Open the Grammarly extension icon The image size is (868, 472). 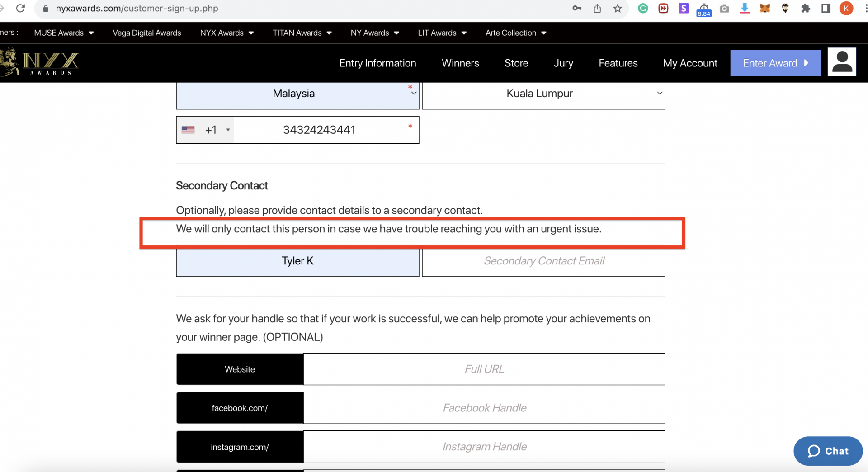point(643,8)
